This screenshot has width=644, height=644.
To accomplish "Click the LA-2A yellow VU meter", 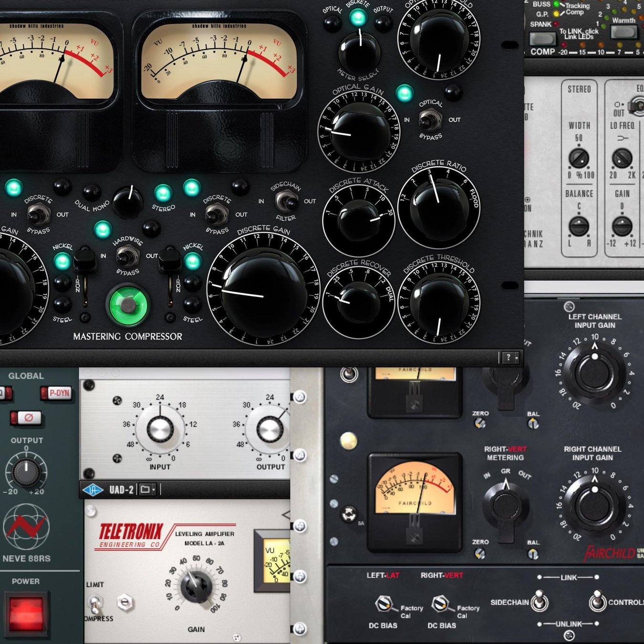I will (x=273, y=561).
